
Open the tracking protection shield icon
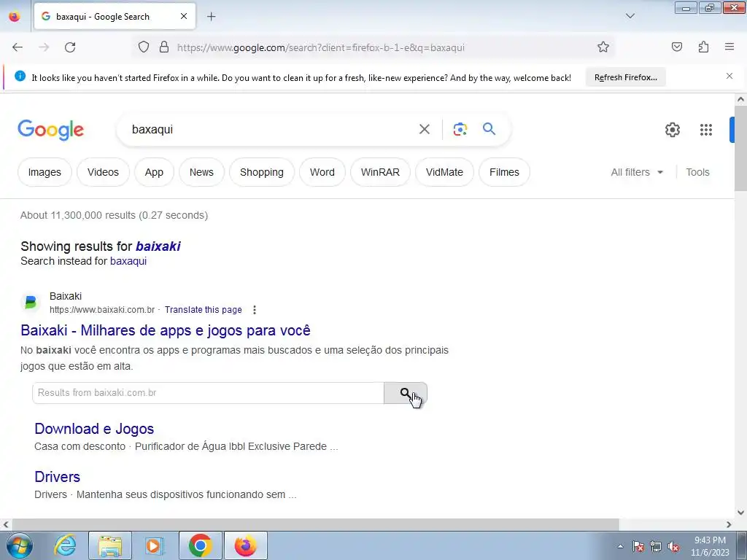(144, 47)
